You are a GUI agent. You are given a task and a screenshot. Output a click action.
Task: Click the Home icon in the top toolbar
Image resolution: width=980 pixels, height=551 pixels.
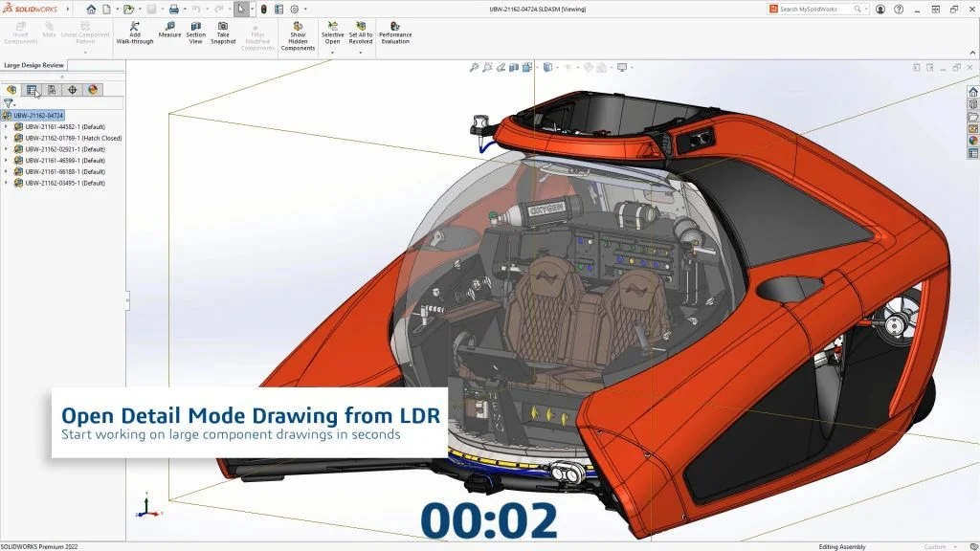91,9
